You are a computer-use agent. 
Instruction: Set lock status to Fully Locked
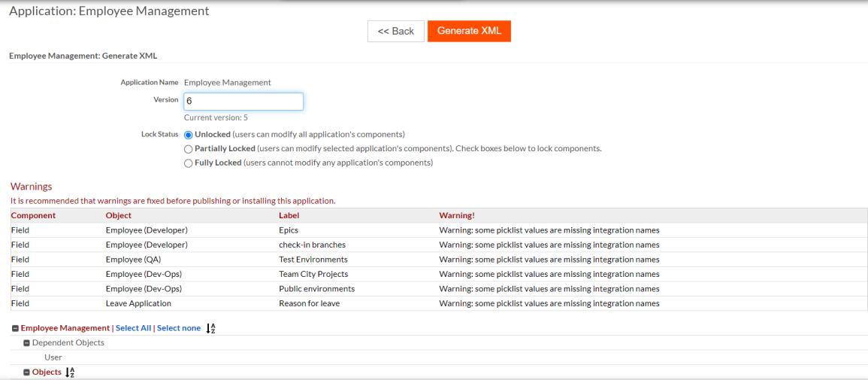[x=189, y=163]
